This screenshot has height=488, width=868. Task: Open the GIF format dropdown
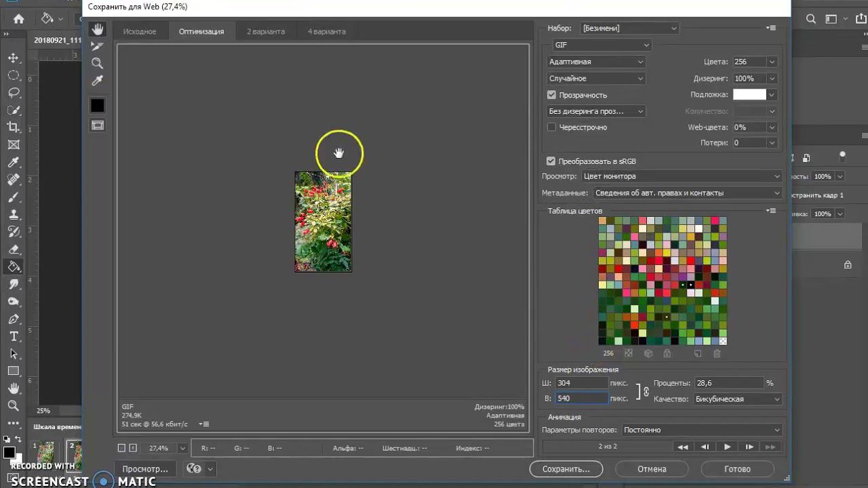(601, 45)
